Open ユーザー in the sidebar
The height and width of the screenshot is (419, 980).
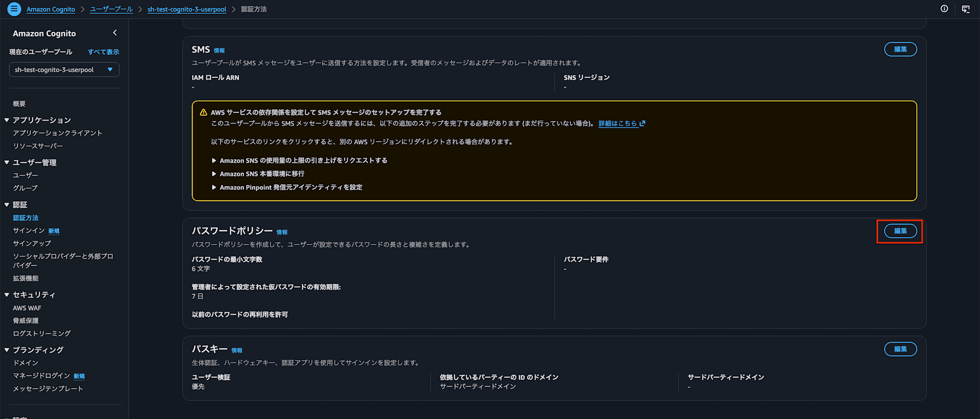point(25,175)
